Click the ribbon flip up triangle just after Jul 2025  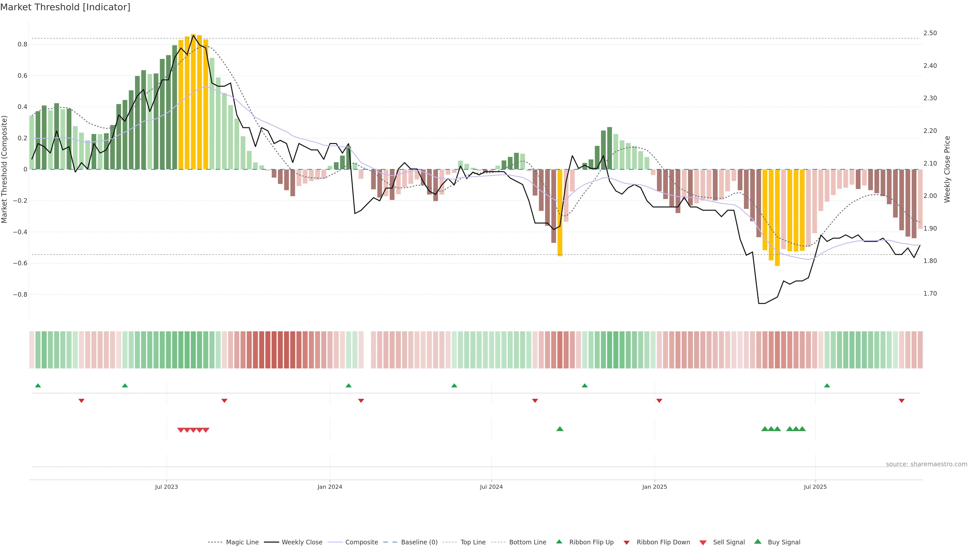[x=827, y=386]
